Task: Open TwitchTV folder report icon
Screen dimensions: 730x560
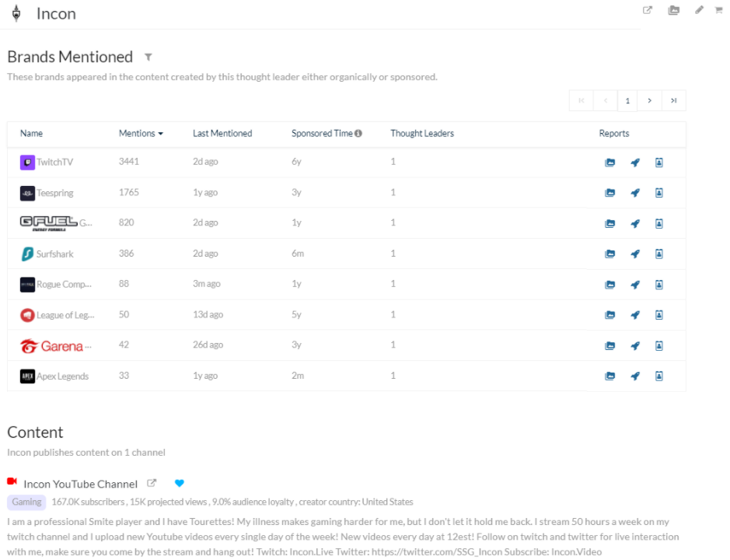Action: point(609,162)
